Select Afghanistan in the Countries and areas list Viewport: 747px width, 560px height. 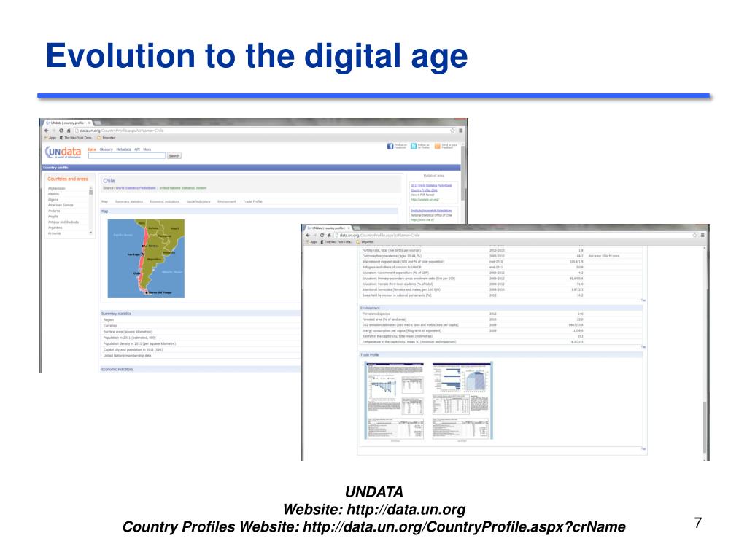[57, 189]
